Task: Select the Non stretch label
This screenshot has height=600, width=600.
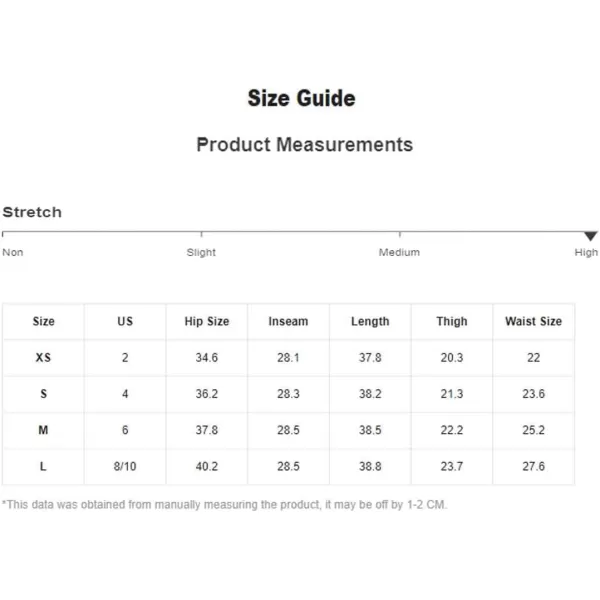Action: coord(13,252)
